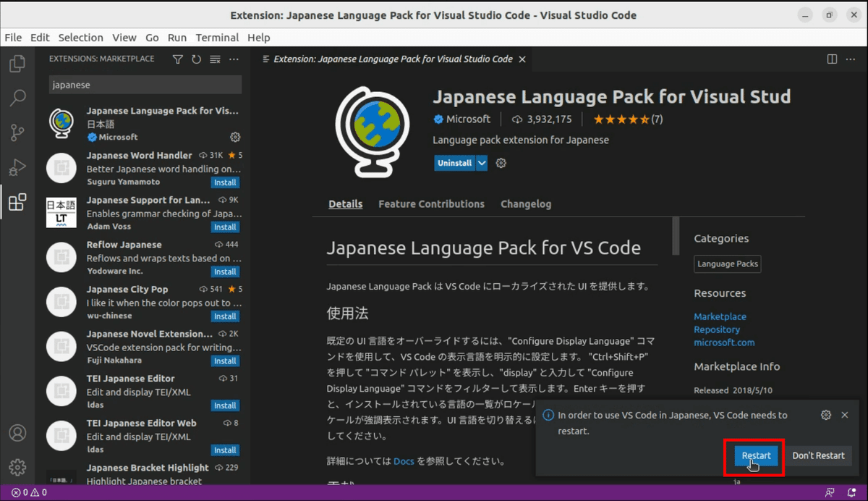Select 'Reflow Japanese' extension title in list

pos(124,245)
